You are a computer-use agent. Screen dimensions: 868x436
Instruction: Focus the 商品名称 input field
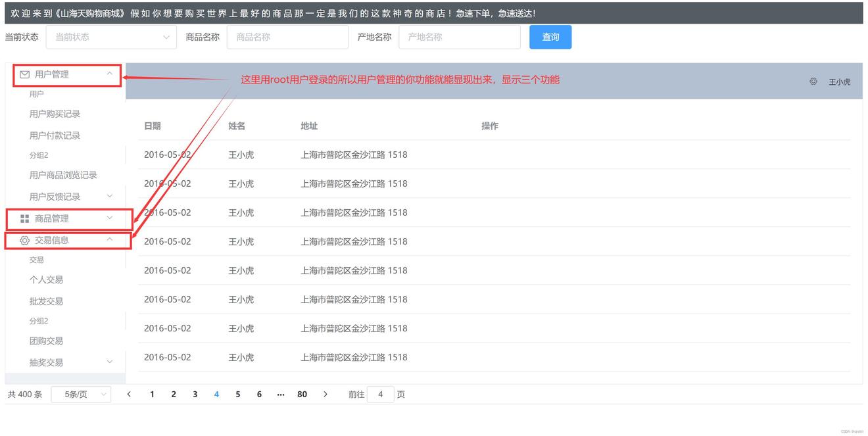click(x=287, y=37)
